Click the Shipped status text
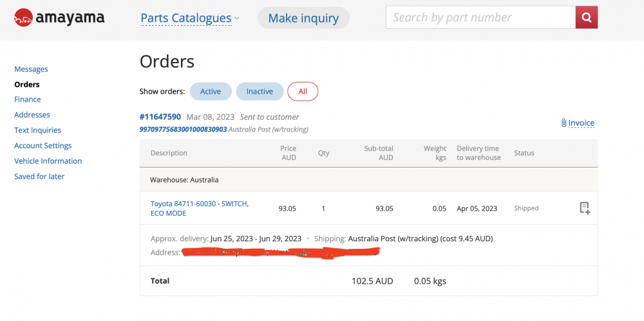The image size is (644, 321). (526, 208)
